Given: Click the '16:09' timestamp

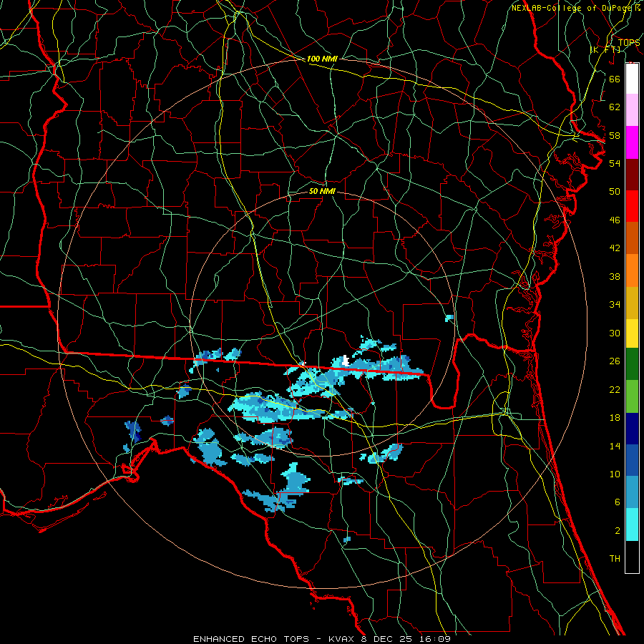Looking at the screenshot, I should pos(435,639).
